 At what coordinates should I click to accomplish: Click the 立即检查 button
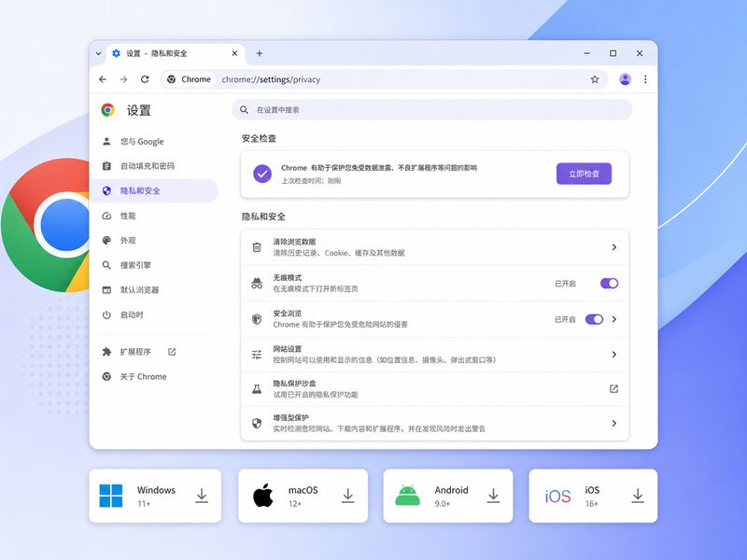584,174
